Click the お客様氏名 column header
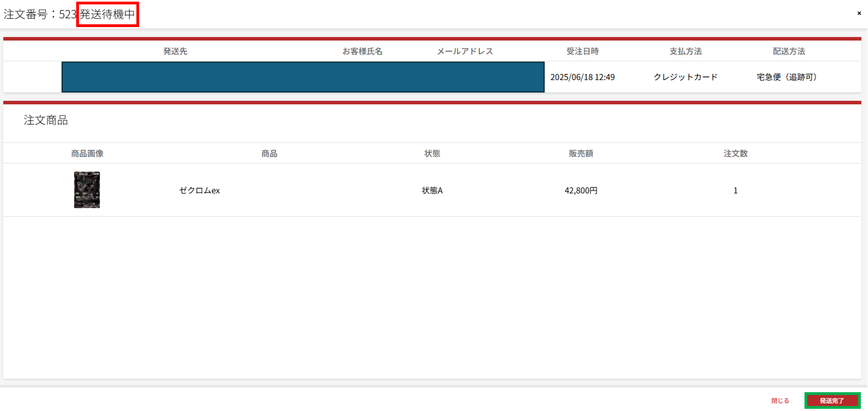The height and width of the screenshot is (411, 868). pyautogui.click(x=362, y=51)
